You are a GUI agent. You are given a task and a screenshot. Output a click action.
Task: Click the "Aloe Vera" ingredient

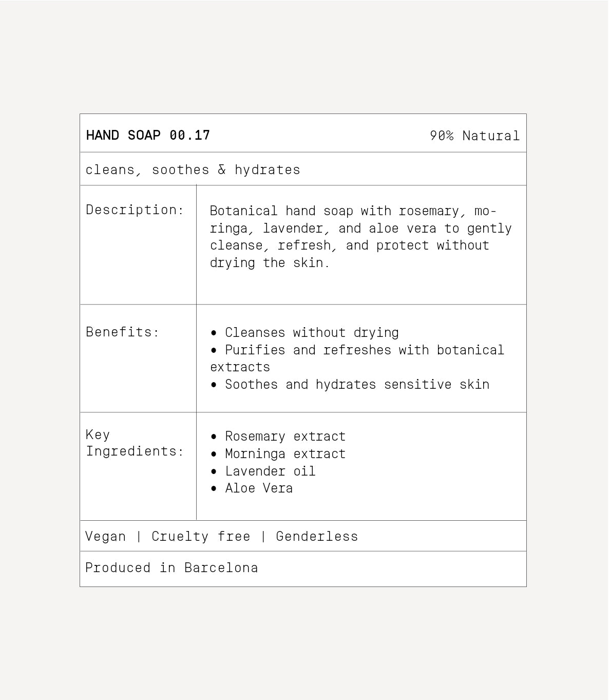pyautogui.click(x=259, y=488)
